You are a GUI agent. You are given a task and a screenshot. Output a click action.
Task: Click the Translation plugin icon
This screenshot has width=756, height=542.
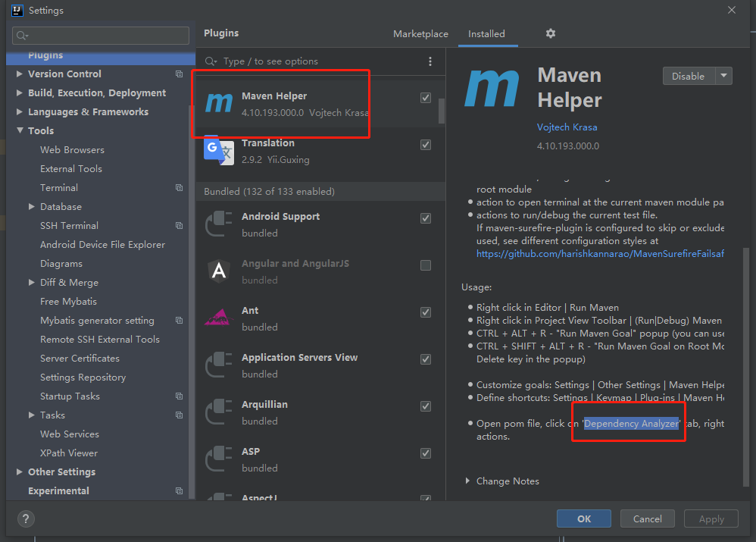pos(219,151)
